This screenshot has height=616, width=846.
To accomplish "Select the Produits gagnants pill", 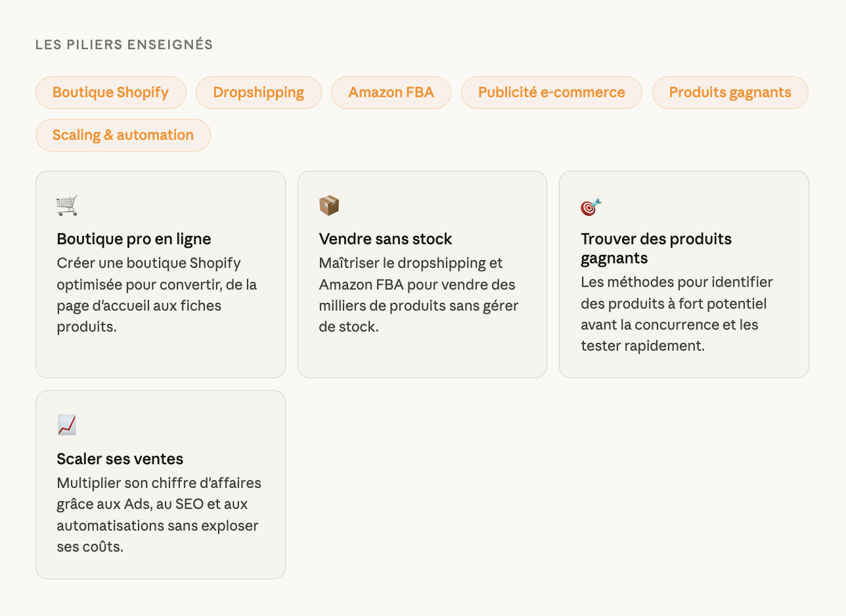I will click(730, 93).
